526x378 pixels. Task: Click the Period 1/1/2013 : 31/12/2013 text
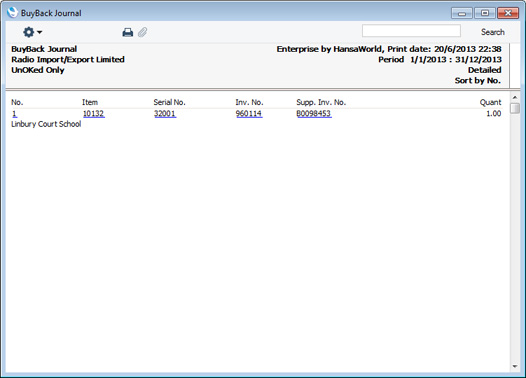coord(440,60)
